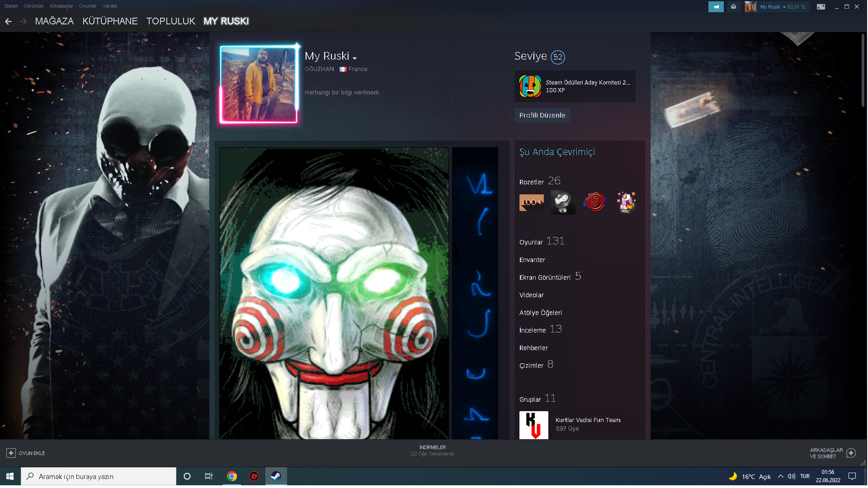
Task: Open Windows Start menu
Action: pyautogui.click(x=10, y=476)
